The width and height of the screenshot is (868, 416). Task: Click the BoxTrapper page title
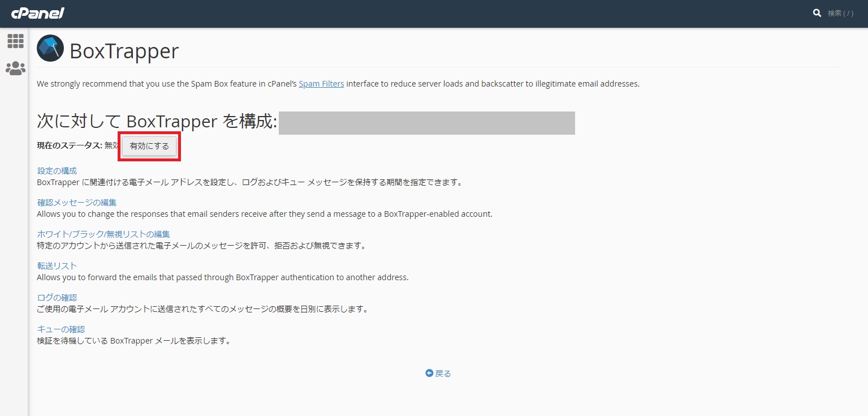(124, 51)
